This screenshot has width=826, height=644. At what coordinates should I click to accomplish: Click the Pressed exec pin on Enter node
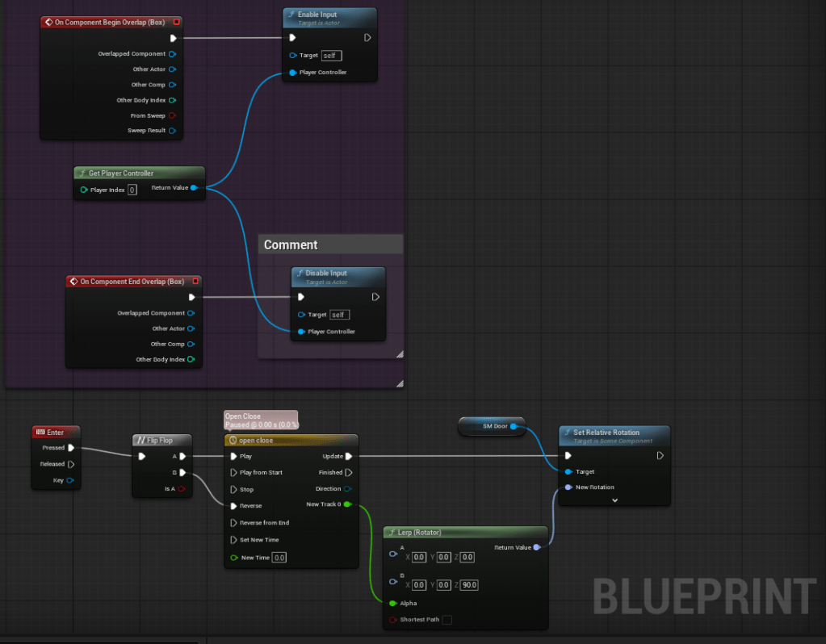71,448
